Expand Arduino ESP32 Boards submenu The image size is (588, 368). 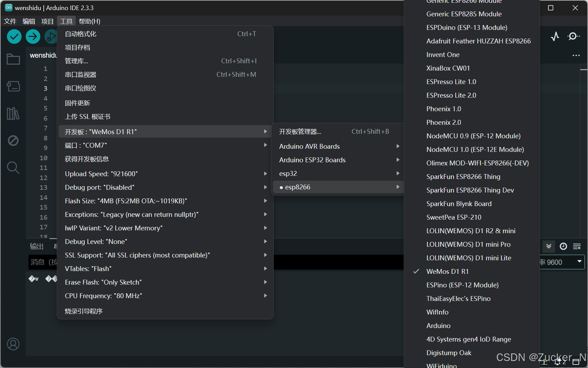338,160
